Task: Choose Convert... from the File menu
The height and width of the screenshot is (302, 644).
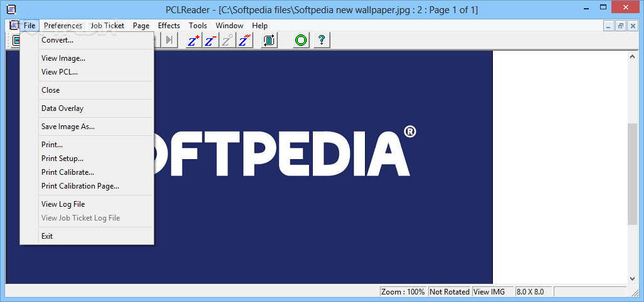Action: (87, 40)
